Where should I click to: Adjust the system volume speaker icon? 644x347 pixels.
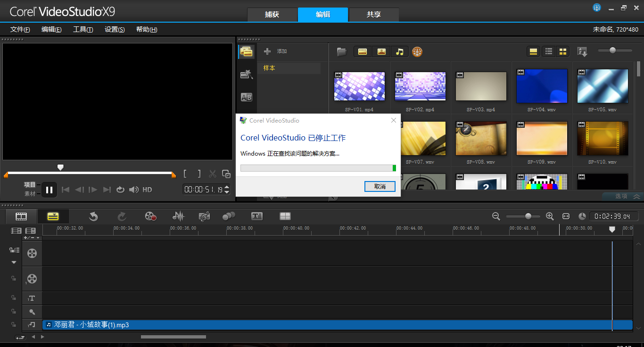pyautogui.click(x=134, y=190)
